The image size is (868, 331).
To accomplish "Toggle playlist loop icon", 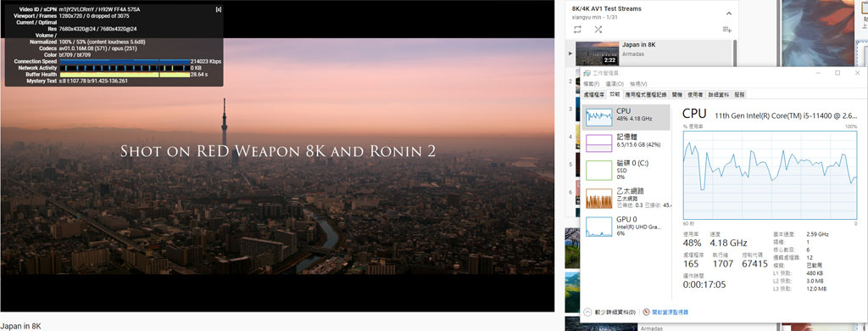I will pos(578,30).
